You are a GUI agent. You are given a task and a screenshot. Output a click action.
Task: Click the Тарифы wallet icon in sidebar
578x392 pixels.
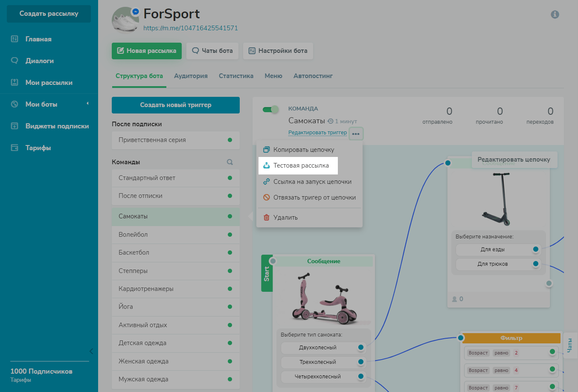(x=15, y=148)
